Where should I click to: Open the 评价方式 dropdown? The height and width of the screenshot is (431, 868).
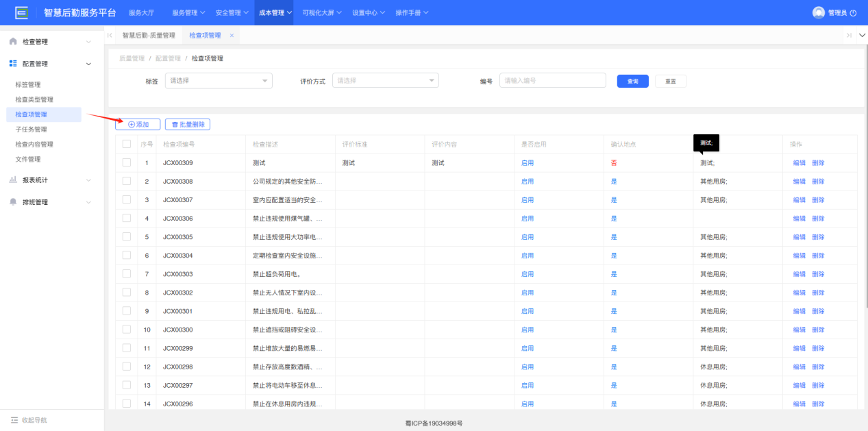point(385,81)
